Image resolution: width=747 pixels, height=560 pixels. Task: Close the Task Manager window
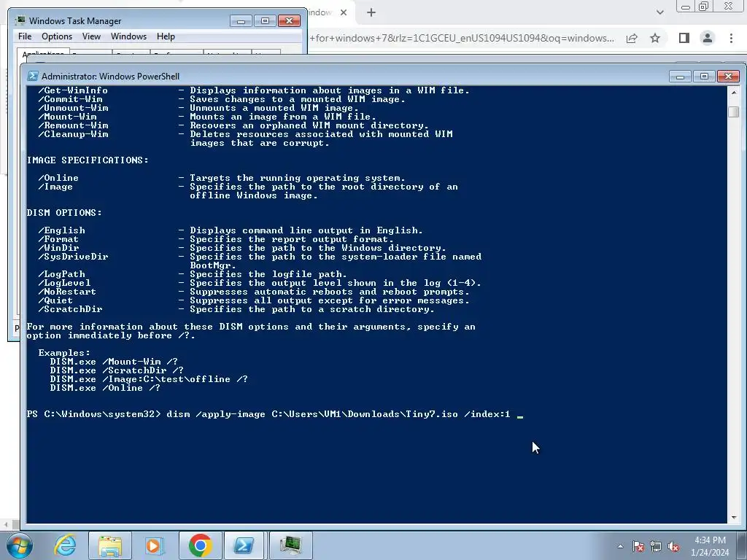click(289, 21)
